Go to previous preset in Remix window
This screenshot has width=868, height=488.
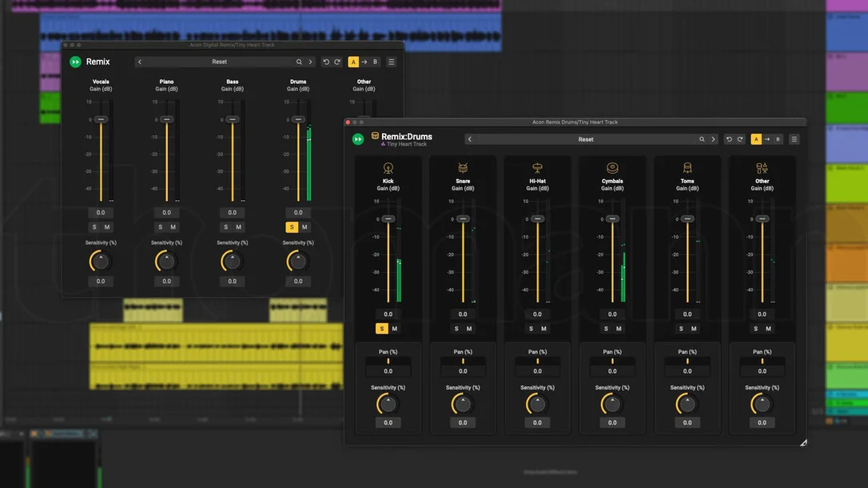(x=140, y=62)
